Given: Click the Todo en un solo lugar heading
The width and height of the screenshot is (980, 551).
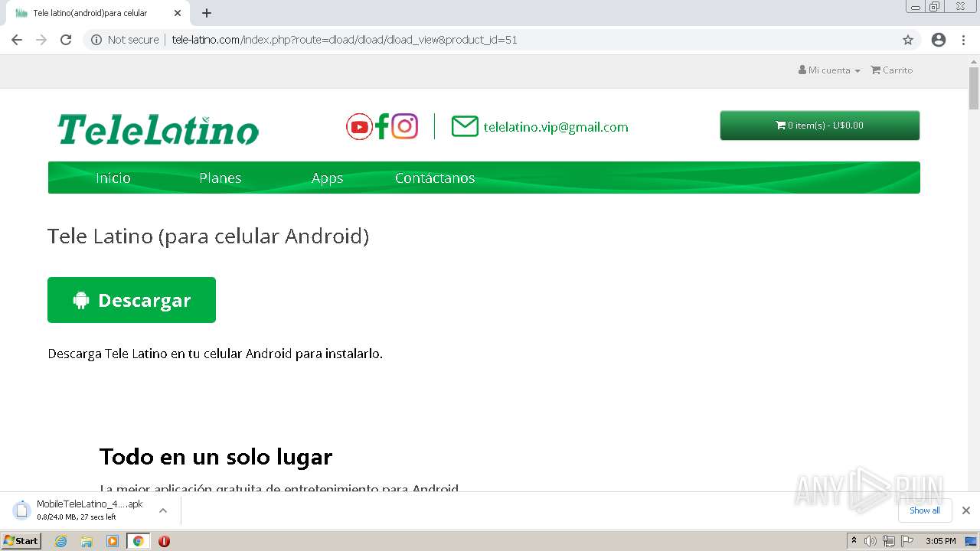Looking at the screenshot, I should 216,457.
